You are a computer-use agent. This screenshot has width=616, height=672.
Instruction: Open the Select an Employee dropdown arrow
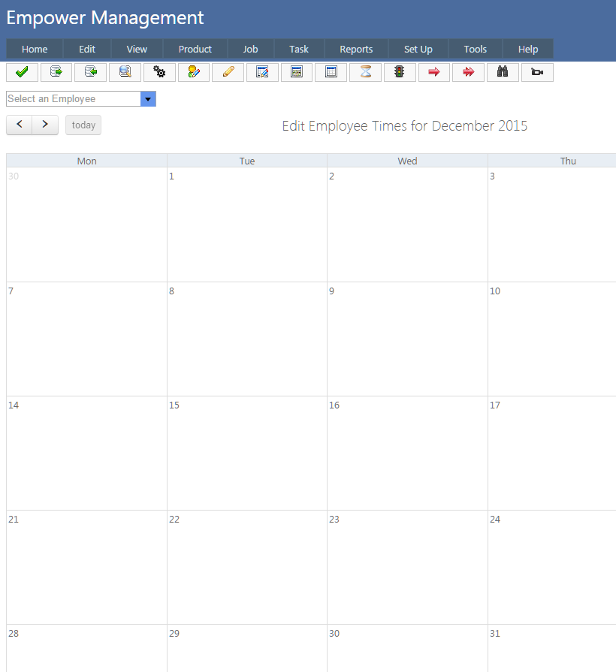point(148,99)
